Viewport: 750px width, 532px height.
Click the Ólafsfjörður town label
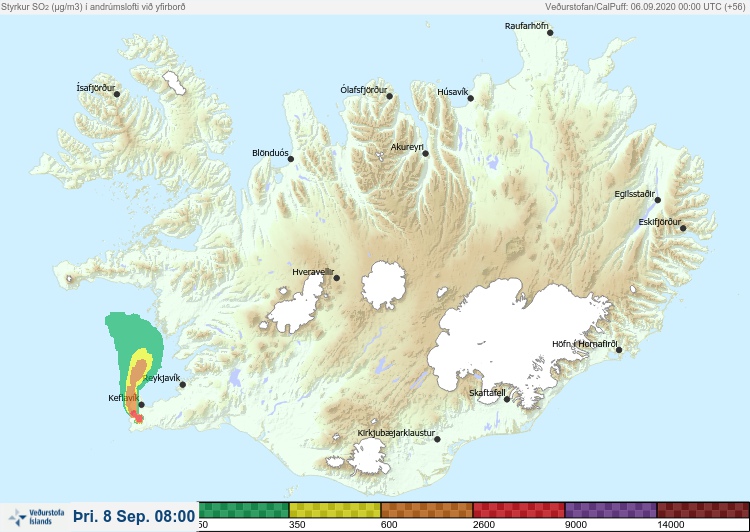[364, 90]
